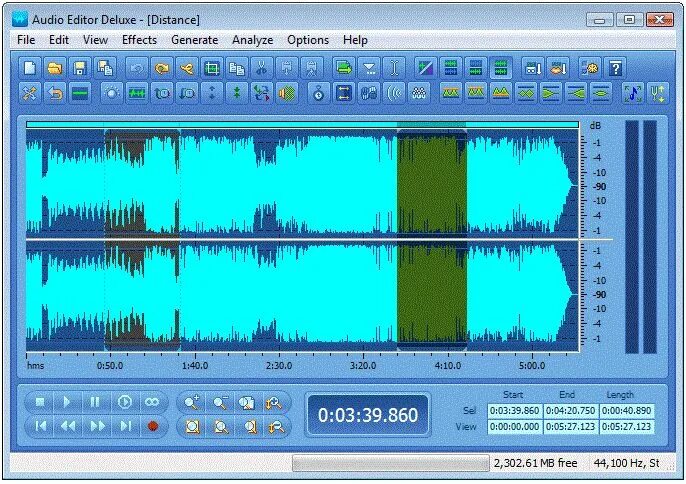This screenshot has width=686, height=484.
Task: Click the zoom in magnifier plus
Action: (192, 402)
